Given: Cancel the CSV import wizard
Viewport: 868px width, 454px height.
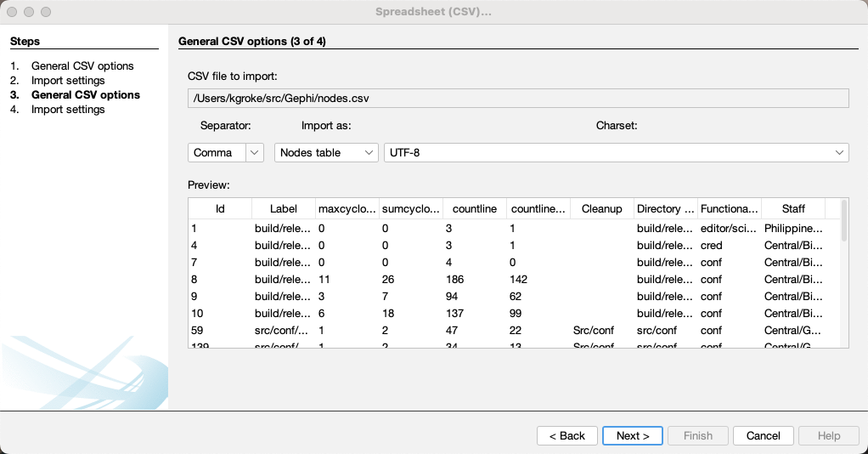Looking at the screenshot, I should pyautogui.click(x=763, y=435).
